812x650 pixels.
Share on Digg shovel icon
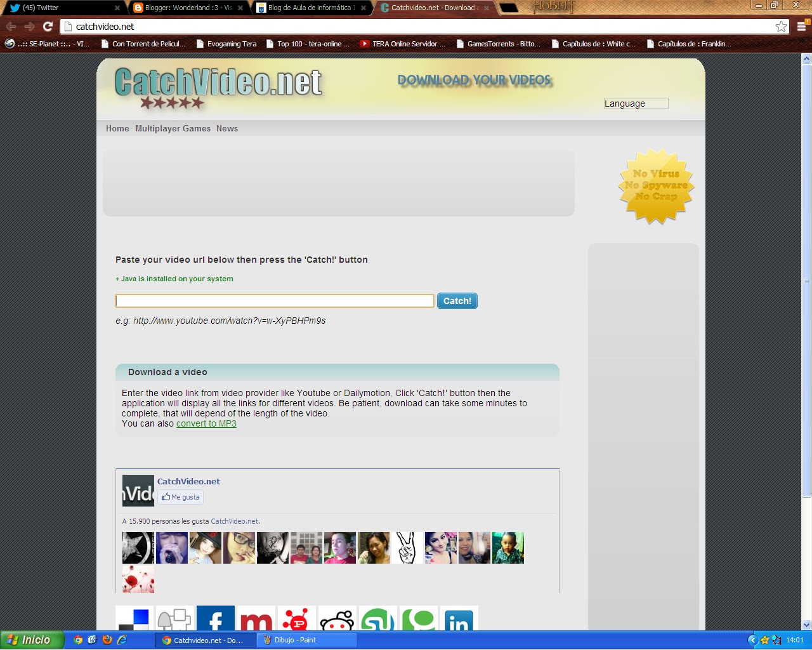point(175,618)
